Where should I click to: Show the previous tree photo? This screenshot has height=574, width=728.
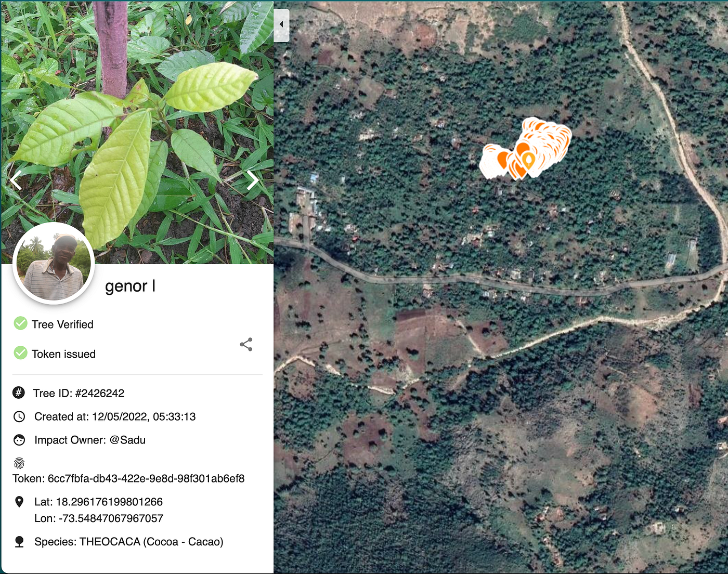[16, 180]
